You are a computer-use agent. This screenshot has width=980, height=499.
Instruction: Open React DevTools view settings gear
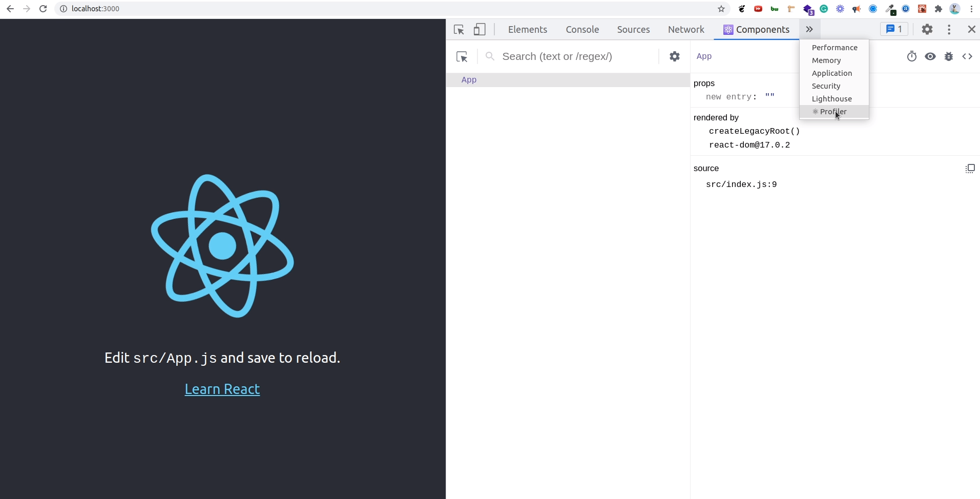[x=675, y=56]
